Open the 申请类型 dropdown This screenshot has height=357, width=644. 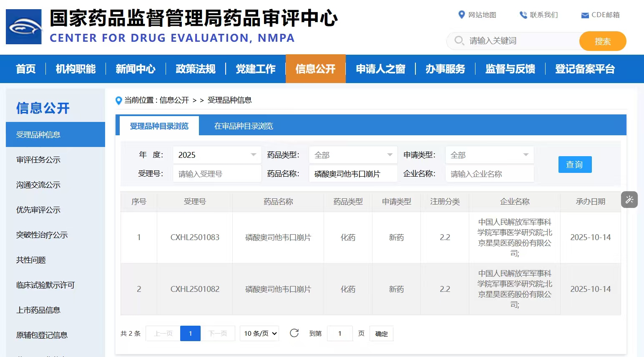coord(490,155)
